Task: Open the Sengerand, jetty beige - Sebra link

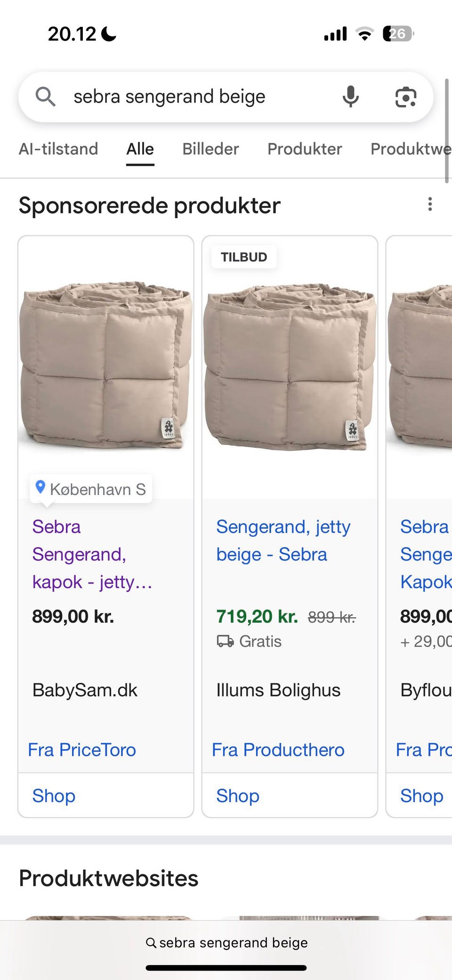Action: click(x=283, y=541)
